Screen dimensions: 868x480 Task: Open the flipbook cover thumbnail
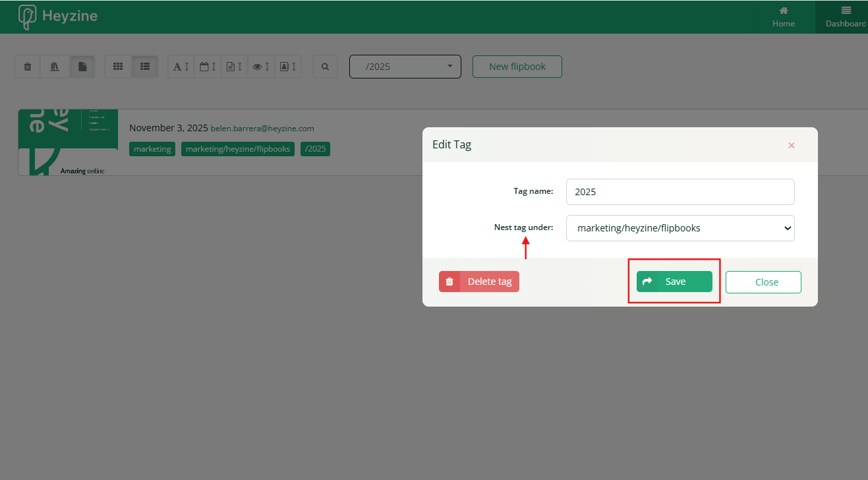[x=68, y=142]
